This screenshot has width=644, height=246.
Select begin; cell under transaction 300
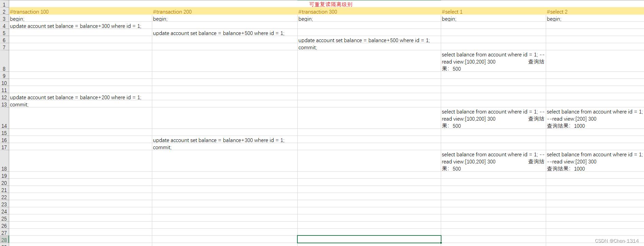[x=369, y=18]
